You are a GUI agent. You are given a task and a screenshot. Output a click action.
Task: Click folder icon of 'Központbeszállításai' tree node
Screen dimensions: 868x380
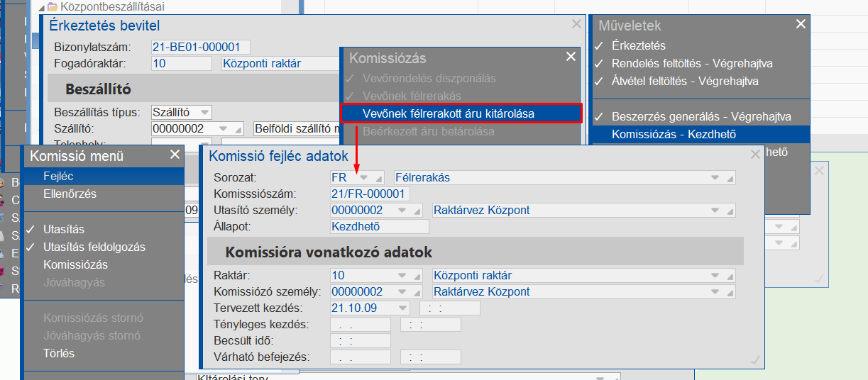click(x=52, y=6)
